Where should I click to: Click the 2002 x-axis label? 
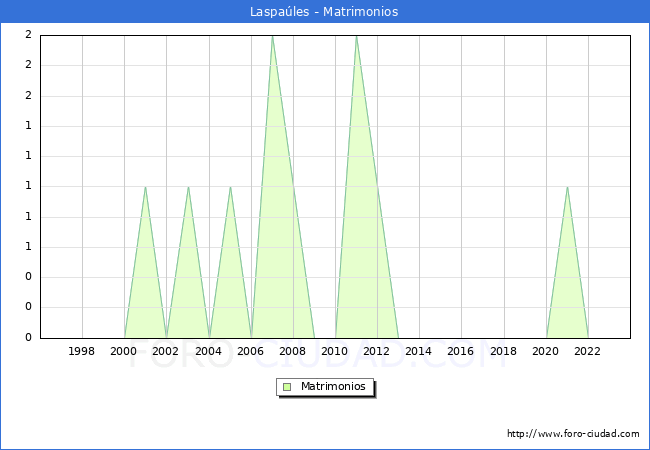166,351
